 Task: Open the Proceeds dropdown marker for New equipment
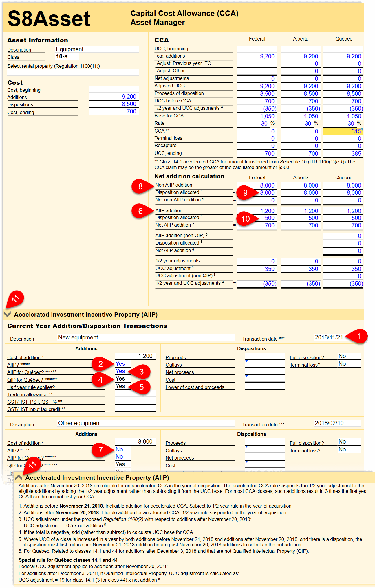246,361
